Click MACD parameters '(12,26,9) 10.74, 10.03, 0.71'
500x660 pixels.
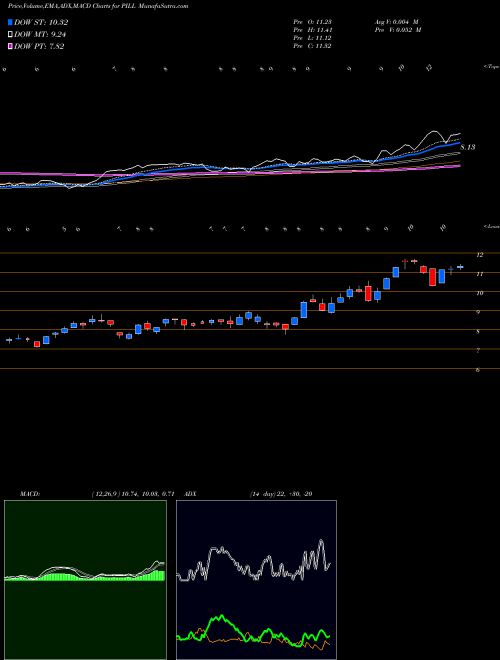133,494
